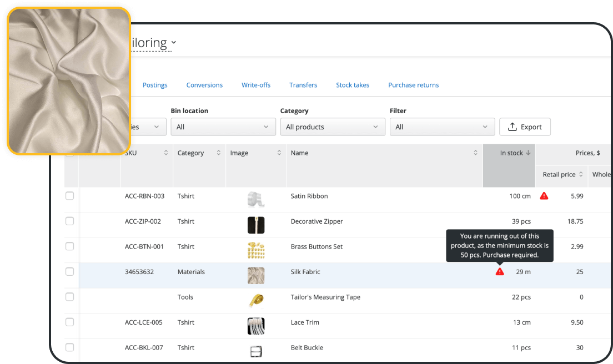Open the Category dropdown showing All products
Viewport: 613px width, 364px height.
coord(333,127)
